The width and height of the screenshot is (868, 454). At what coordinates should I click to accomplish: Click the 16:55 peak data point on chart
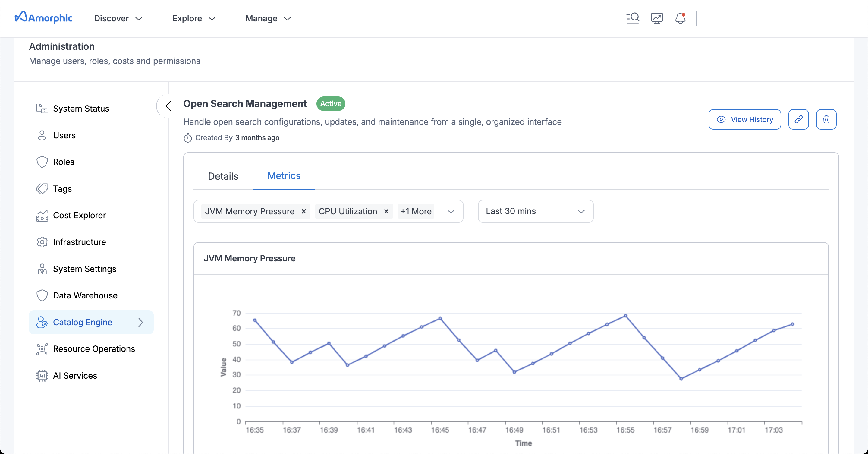[x=625, y=316]
